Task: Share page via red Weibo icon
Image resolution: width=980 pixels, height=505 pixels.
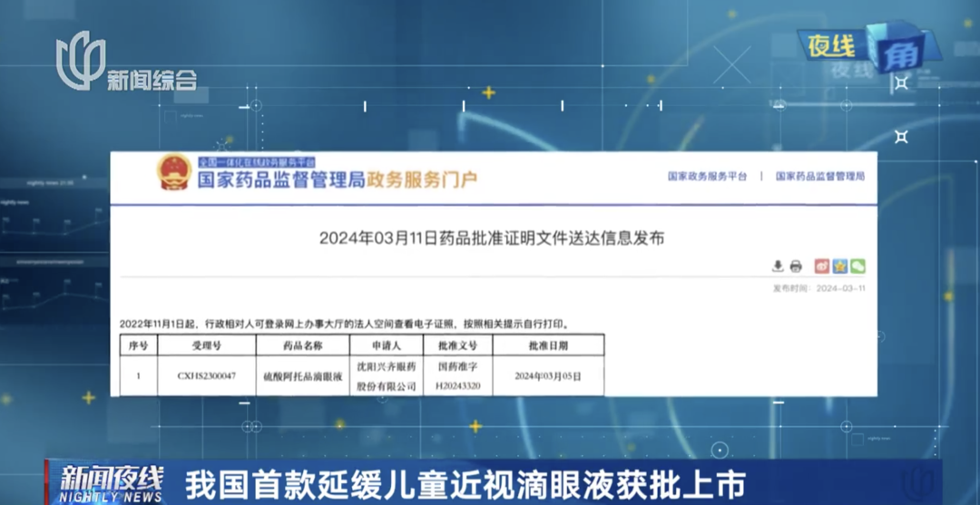Action: coord(821,266)
